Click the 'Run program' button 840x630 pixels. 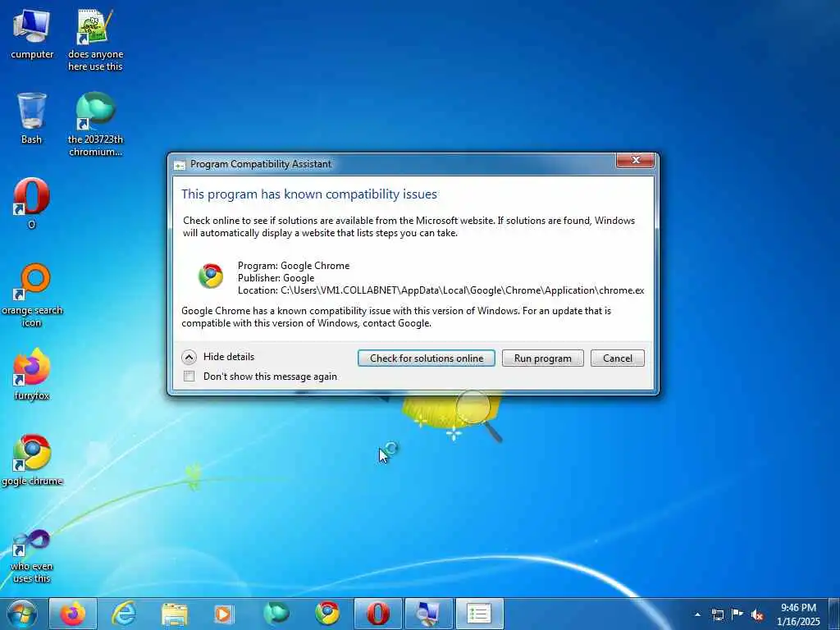point(543,358)
